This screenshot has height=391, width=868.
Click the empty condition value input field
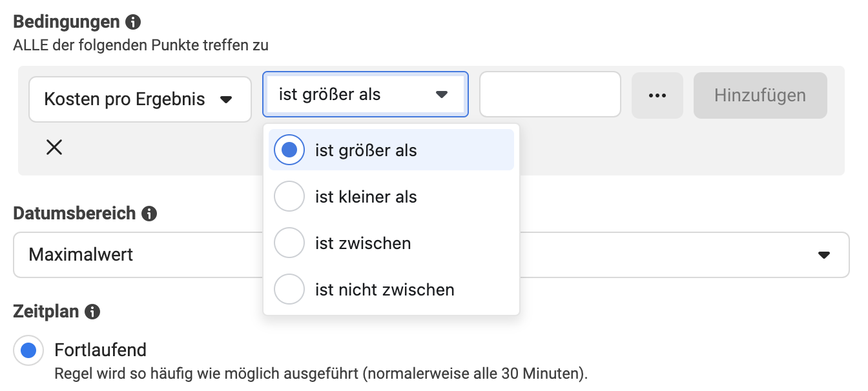(550, 94)
